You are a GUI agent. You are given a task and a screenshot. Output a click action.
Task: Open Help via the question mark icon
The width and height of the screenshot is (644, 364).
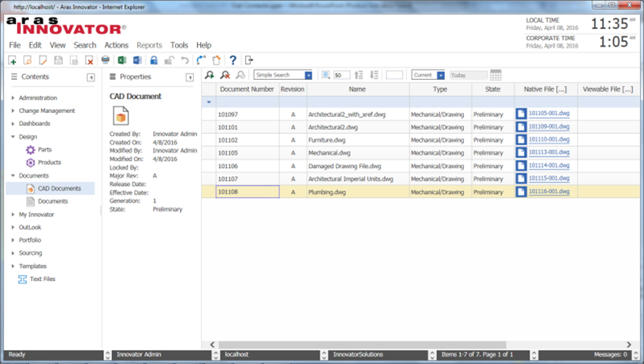233,61
